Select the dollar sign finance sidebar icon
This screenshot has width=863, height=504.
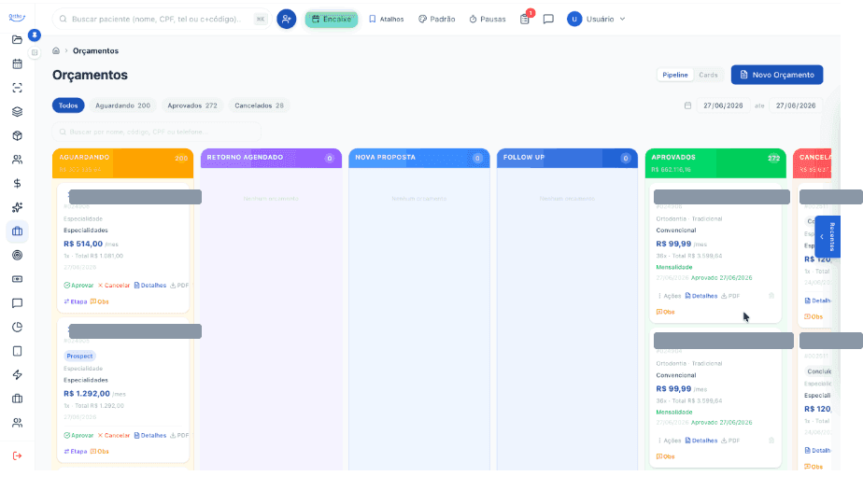(17, 183)
